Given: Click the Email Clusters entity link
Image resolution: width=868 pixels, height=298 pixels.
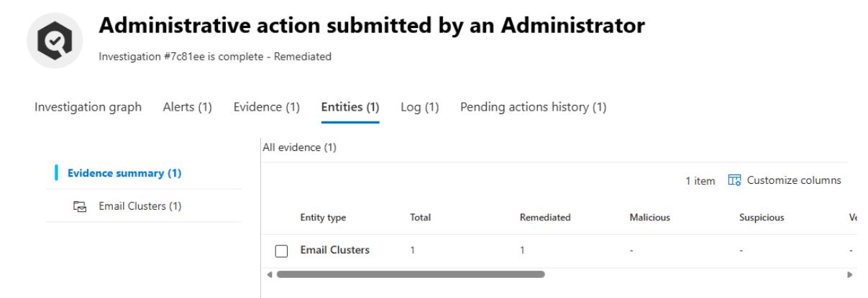Looking at the screenshot, I should point(334,251).
